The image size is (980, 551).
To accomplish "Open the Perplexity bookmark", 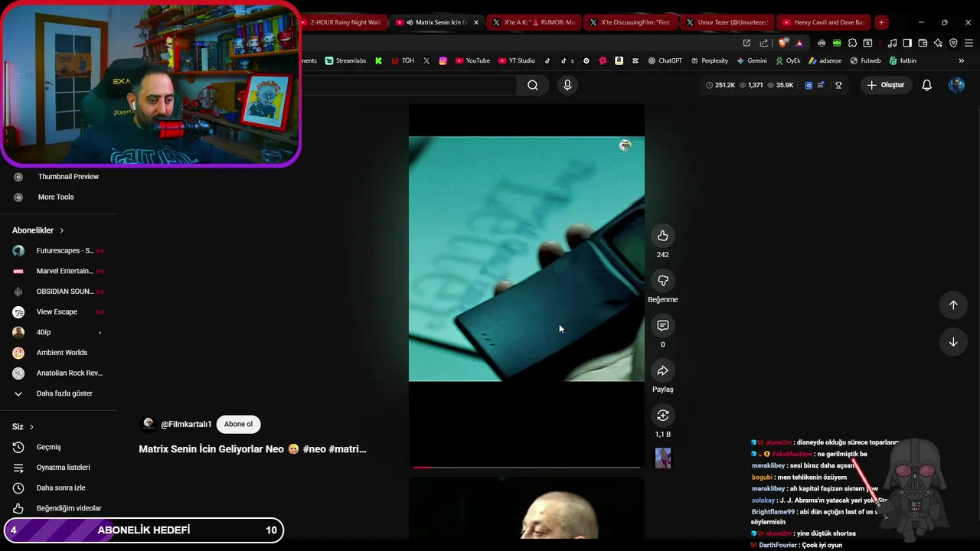I will pos(709,60).
